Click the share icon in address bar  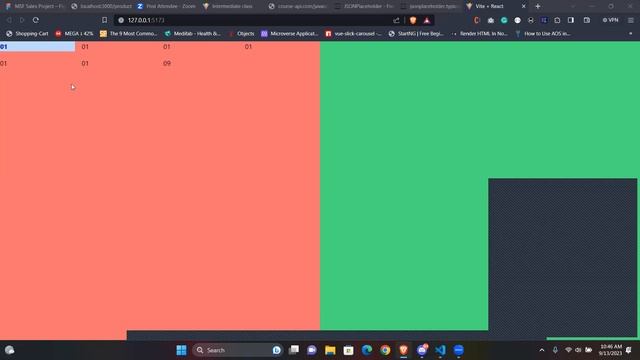(x=396, y=20)
